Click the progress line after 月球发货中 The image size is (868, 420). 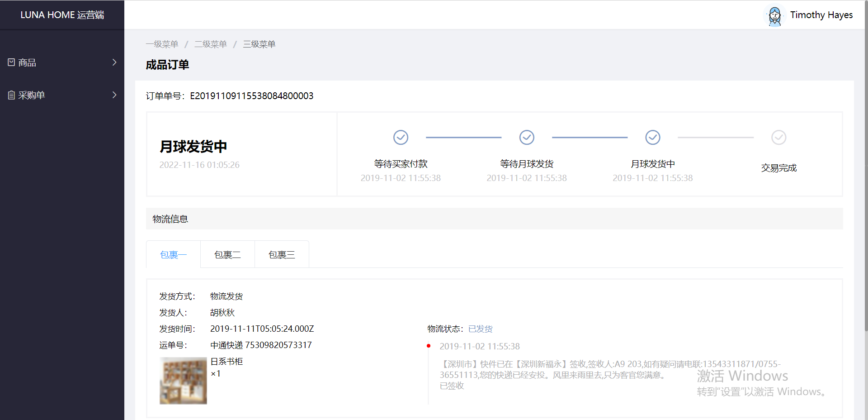click(715, 137)
